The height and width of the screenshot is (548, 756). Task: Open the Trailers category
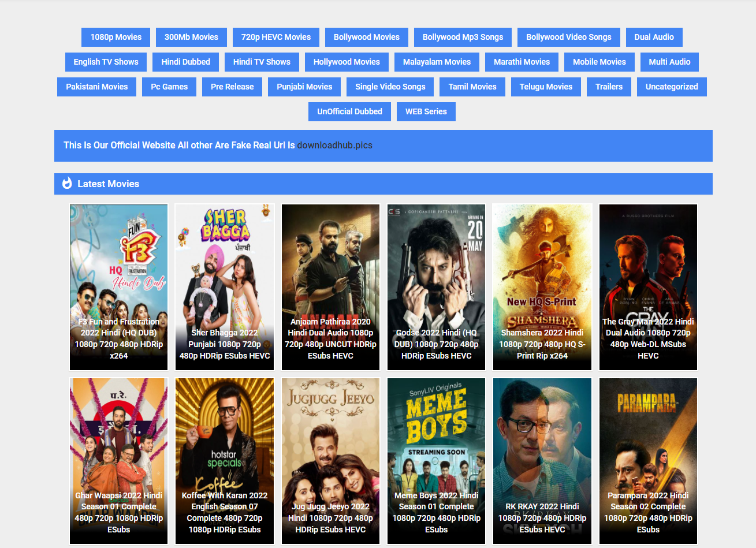(x=609, y=87)
